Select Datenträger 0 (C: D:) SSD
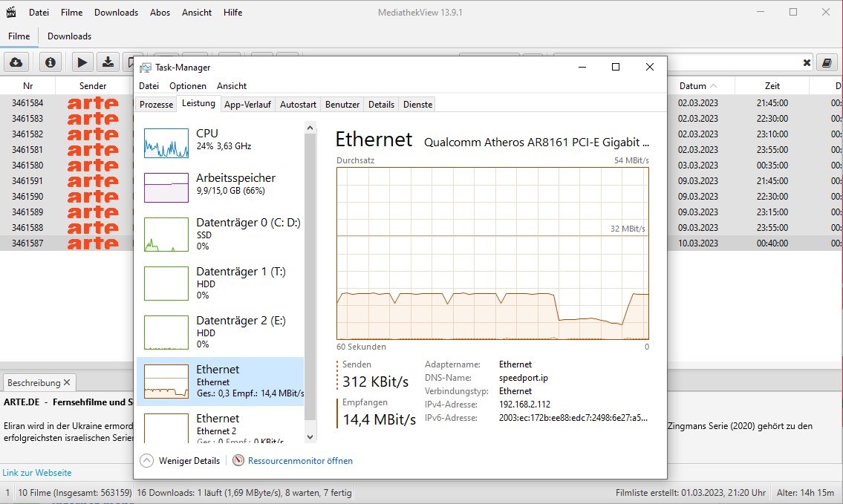Screen dimensions: 843x504 tap(220, 235)
